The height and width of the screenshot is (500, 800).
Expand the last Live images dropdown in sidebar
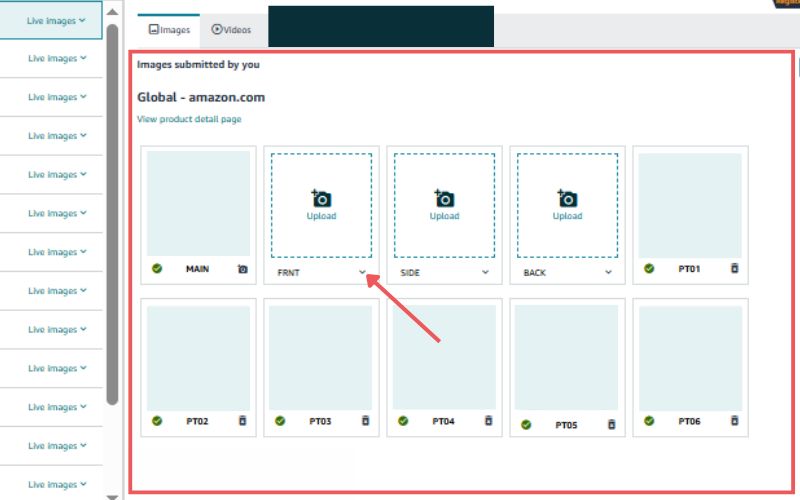click(57, 484)
